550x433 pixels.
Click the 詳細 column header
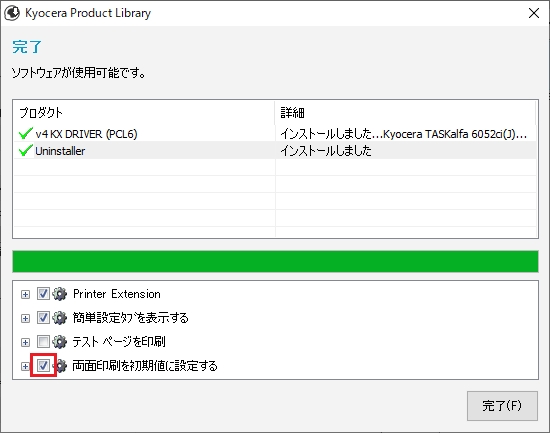point(405,113)
